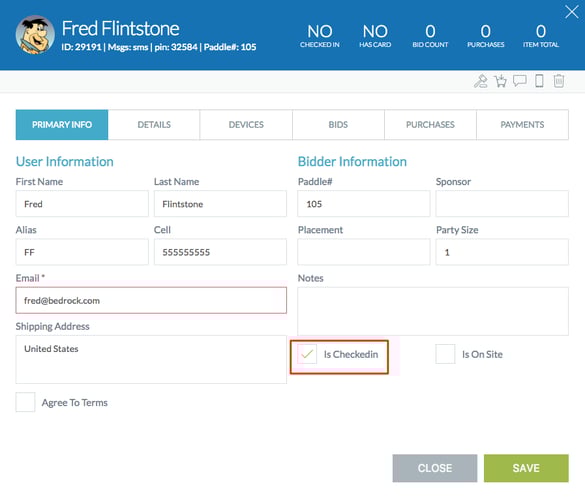Click the trash delete bidder icon
Image resolution: width=585 pixels, height=498 pixels.
click(x=559, y=81)
